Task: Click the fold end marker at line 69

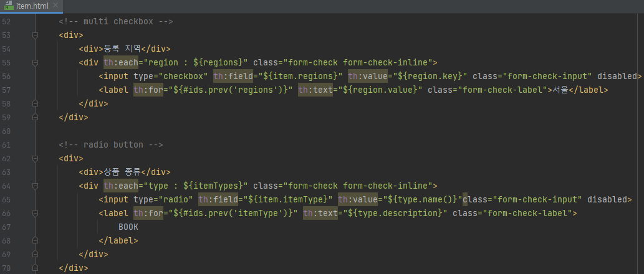Action: click(x=35, y=254)
